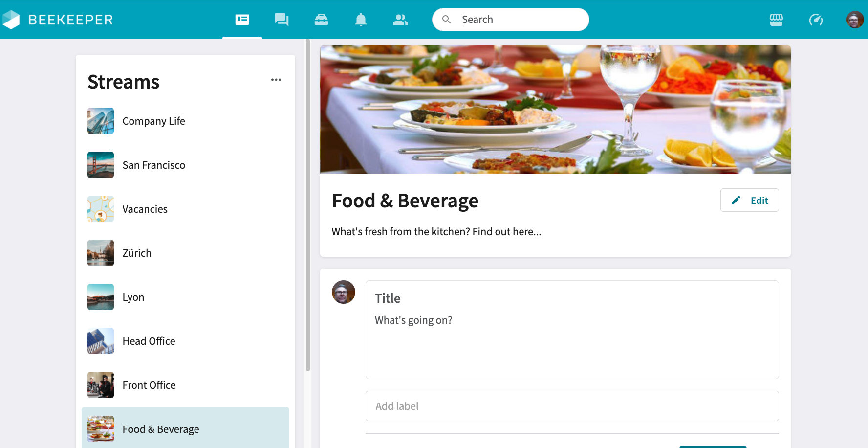Click Edit button for Food & Beverage
The image size is (868, 448).
tap(749, 200)
